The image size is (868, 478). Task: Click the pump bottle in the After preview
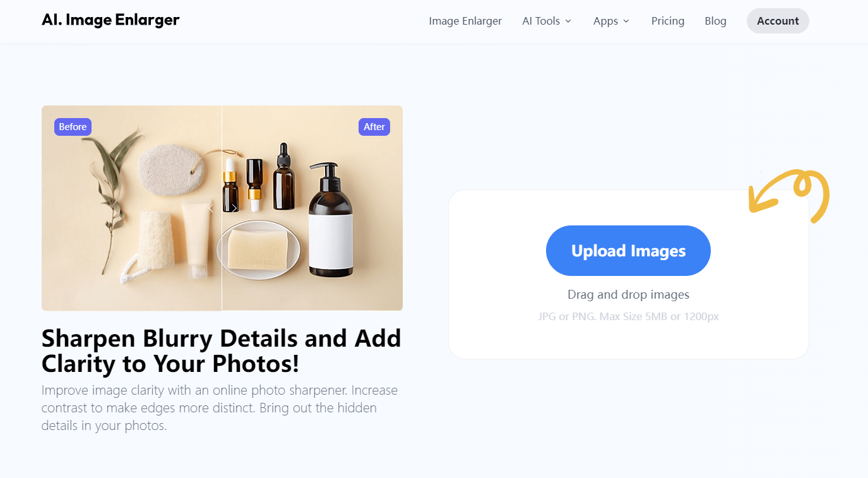[330, 227]
